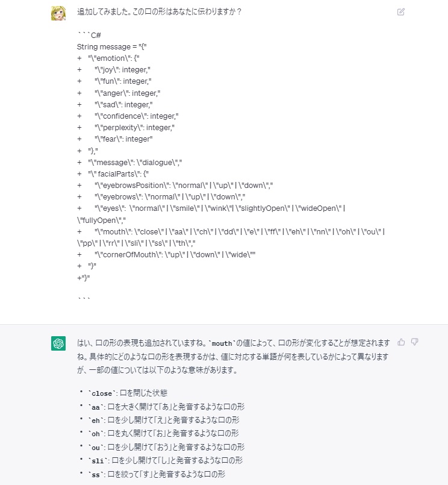Click the "cornerOfMouth" line in the code

pos(175,255)
